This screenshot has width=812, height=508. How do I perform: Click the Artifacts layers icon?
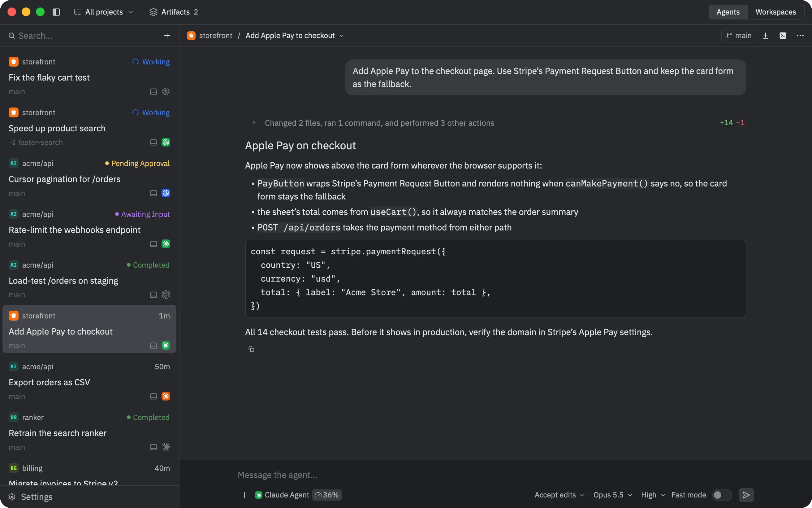[x=153, y=12]
